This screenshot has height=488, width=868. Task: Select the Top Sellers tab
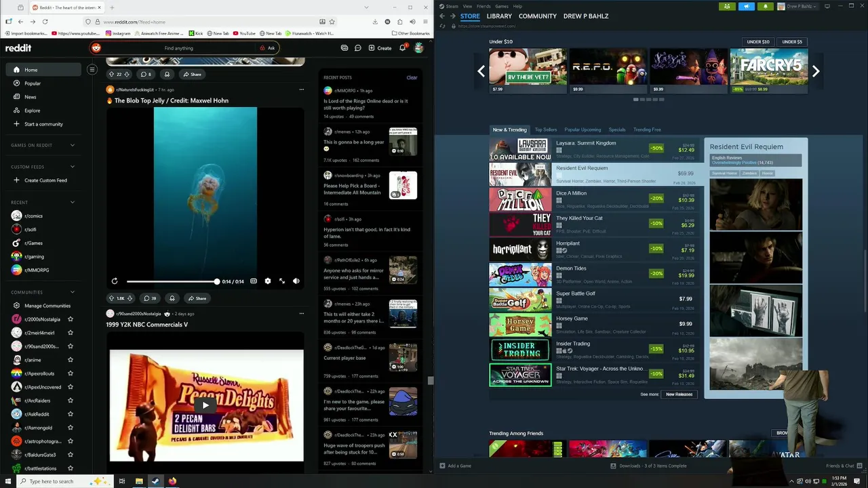[546, 129]
